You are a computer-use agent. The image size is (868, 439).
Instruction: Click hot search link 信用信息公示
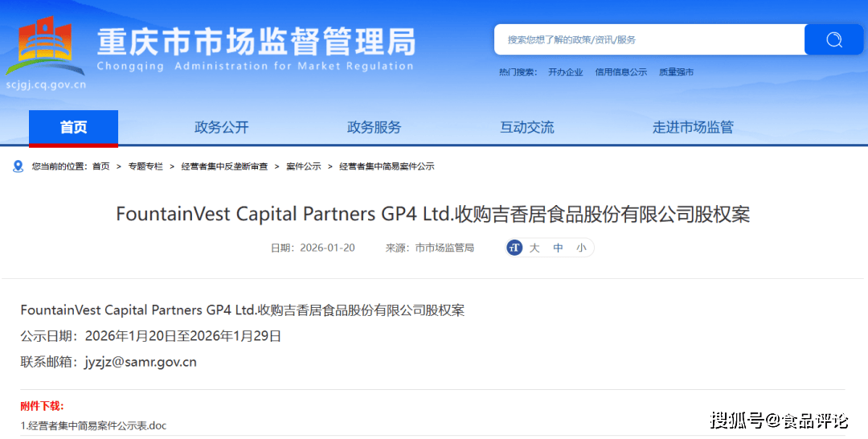point(620,72)
